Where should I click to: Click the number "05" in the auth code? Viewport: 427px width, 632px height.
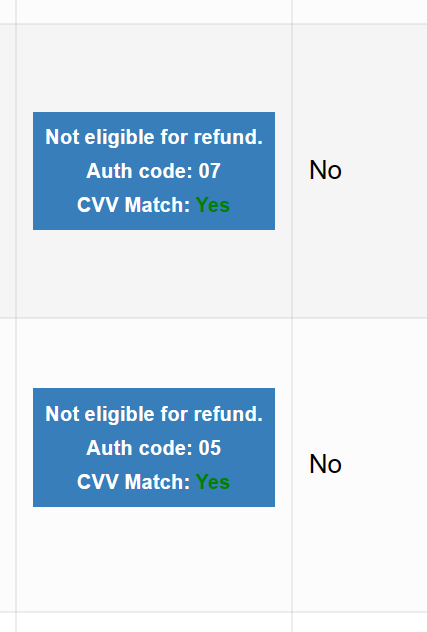210,448
